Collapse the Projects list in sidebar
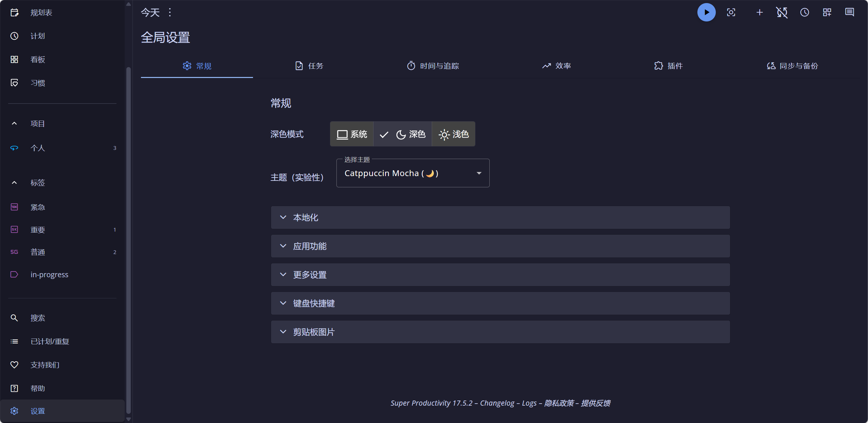The height and width of the screenshot is (423, 868). (14, 124)
